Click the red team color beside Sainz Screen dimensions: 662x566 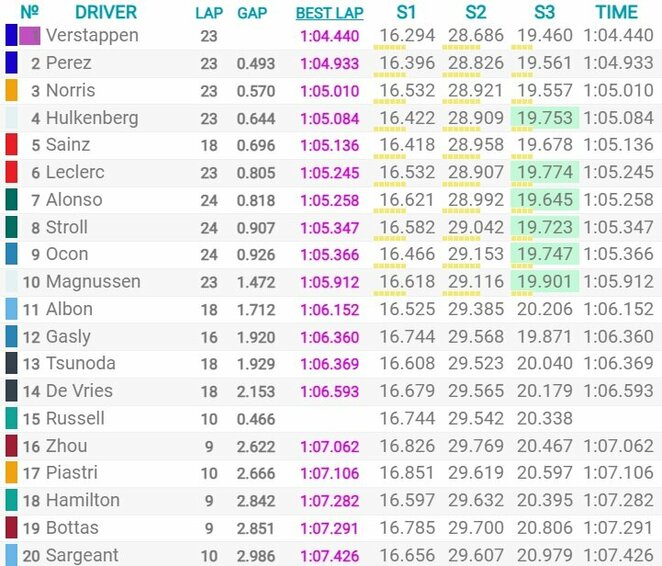[11, 145]
